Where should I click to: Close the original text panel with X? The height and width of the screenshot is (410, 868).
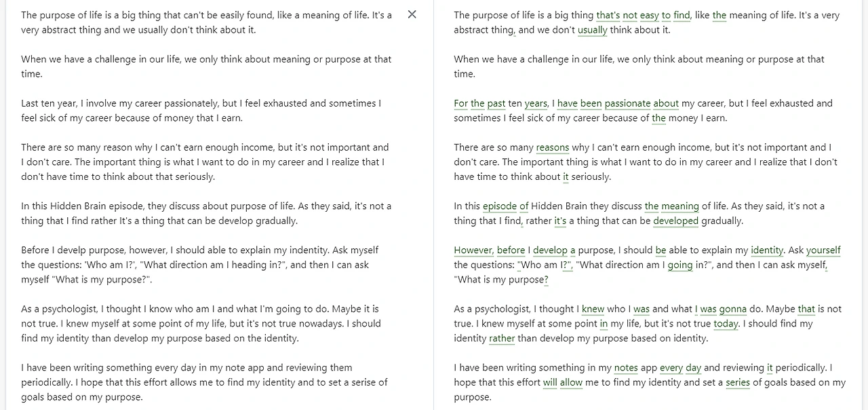412,14
